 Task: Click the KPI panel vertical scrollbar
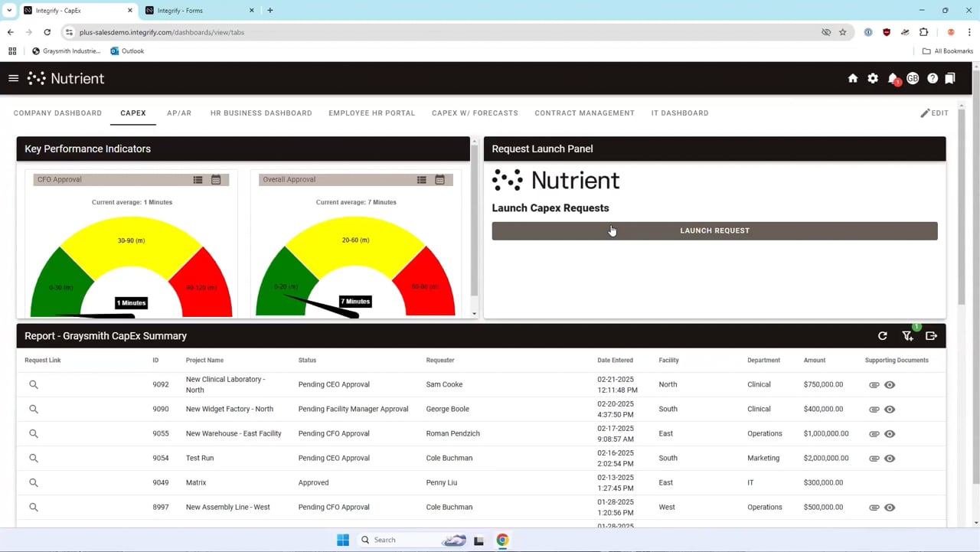[x=475, y=220]
